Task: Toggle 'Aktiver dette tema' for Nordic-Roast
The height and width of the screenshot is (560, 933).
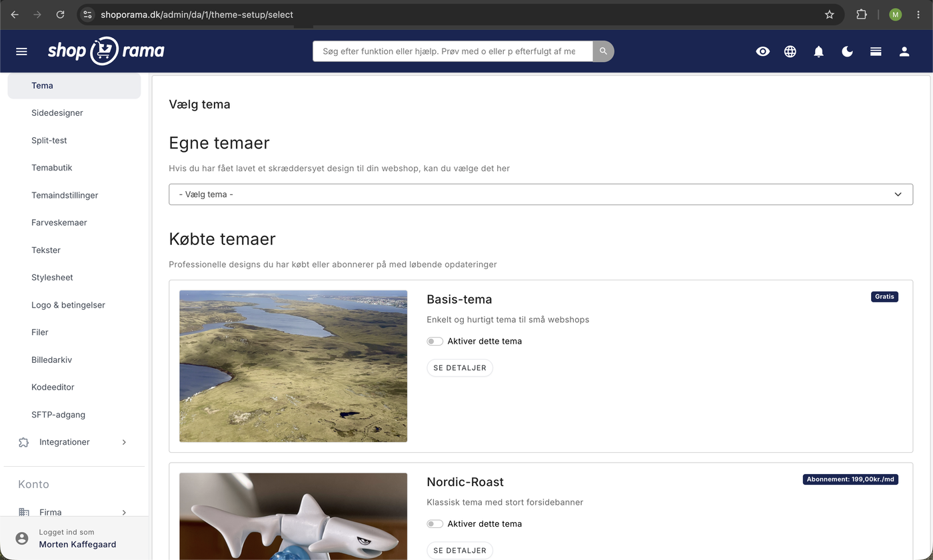Action: (435, 524)
